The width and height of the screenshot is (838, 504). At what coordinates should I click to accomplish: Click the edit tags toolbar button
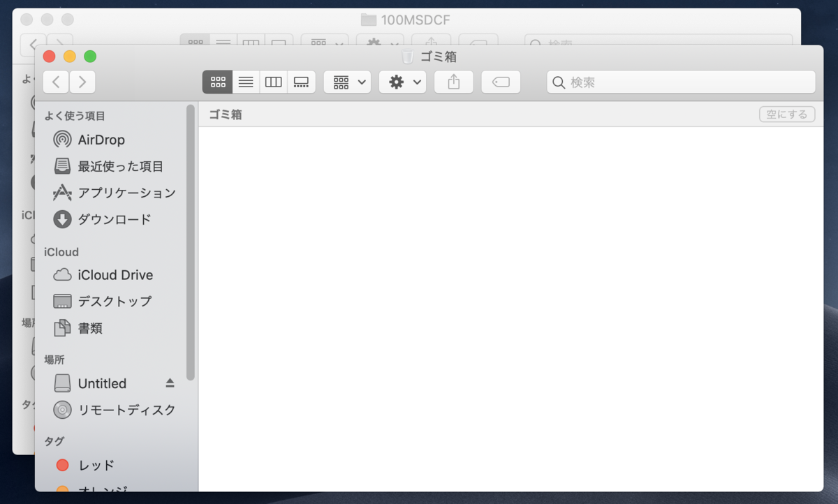[501, 82]
